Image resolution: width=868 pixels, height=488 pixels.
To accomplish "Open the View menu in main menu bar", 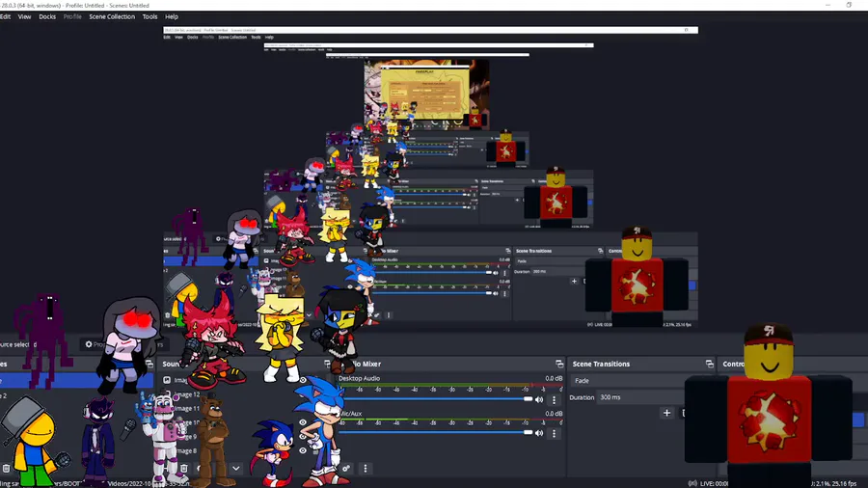I will pos(24,16).
